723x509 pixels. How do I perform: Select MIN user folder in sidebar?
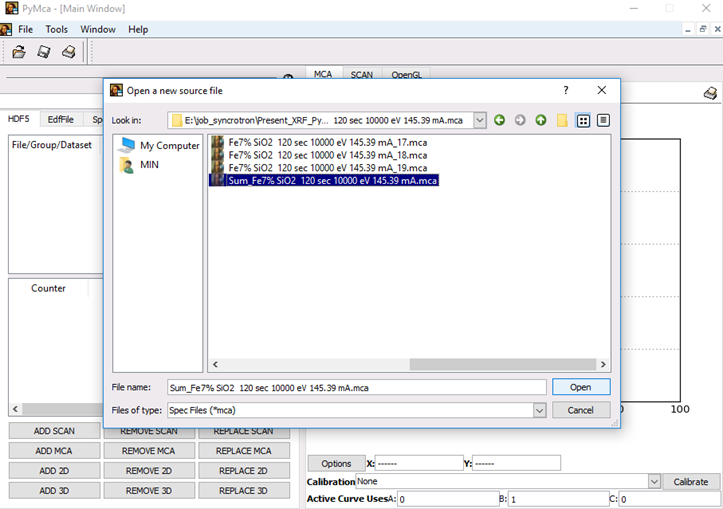[139, 165]
